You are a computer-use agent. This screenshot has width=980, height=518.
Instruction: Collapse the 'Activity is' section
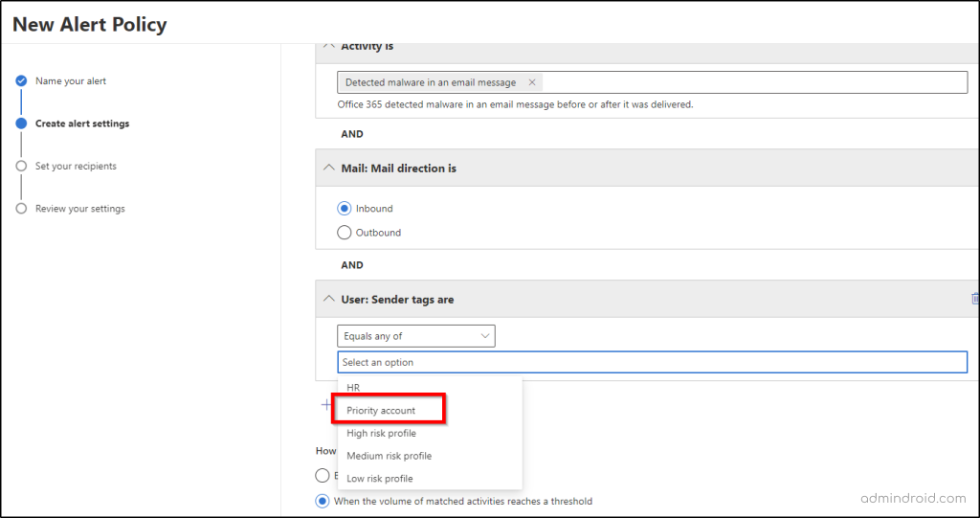pyautogui.click(x=329, y=46)
